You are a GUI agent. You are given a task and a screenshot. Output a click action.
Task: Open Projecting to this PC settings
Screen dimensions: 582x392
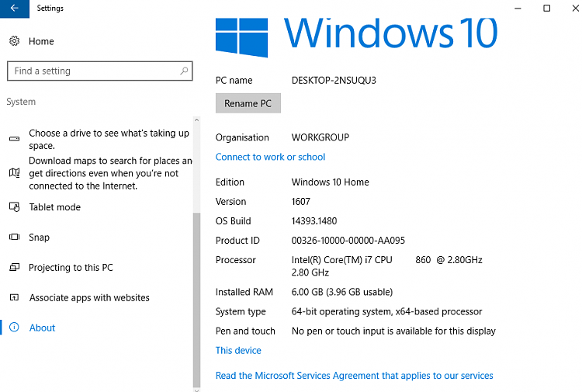pyautogui.click(x=71, y=268)
